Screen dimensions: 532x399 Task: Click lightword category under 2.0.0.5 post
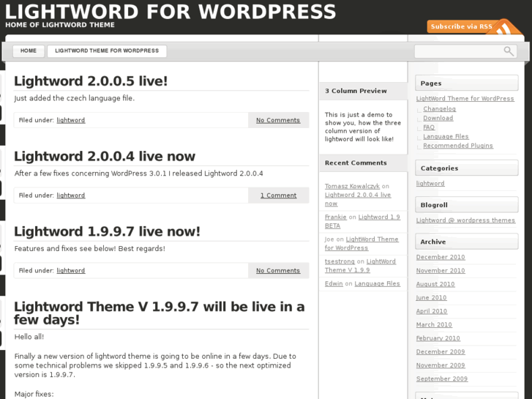[70, 120]
